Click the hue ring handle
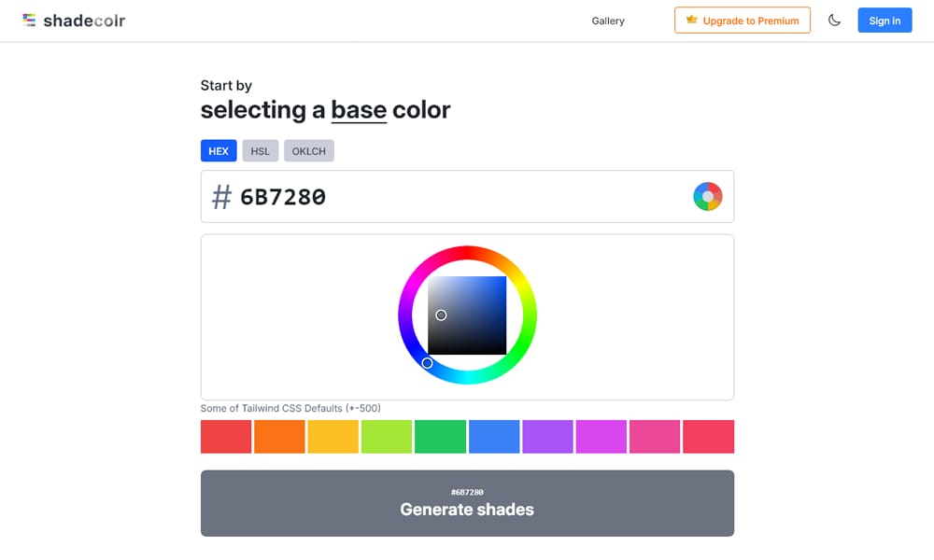 coord(427,363)
